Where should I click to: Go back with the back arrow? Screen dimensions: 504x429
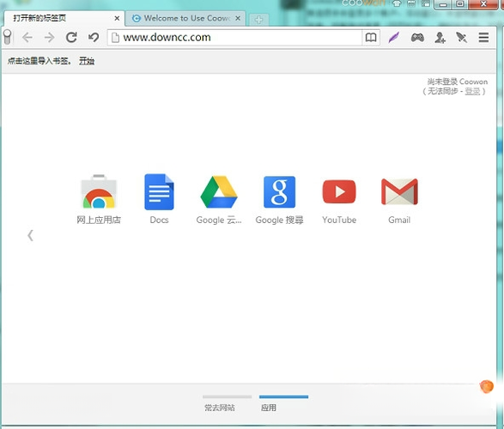click(27, 38)
